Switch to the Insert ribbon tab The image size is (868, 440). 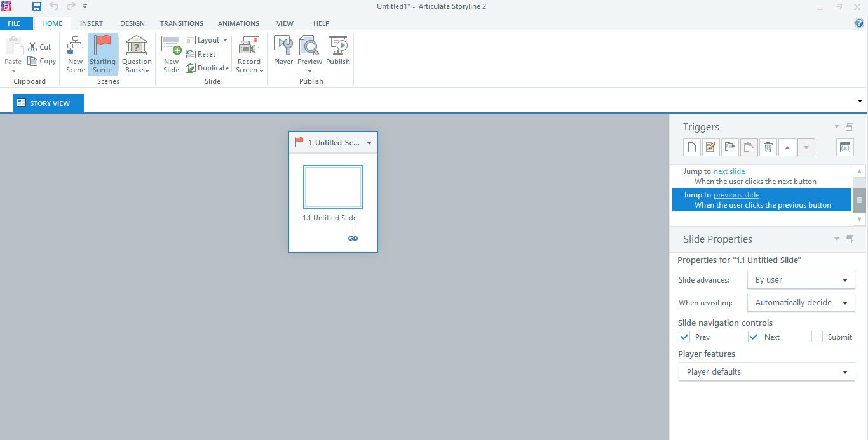(x=92, y=23)
